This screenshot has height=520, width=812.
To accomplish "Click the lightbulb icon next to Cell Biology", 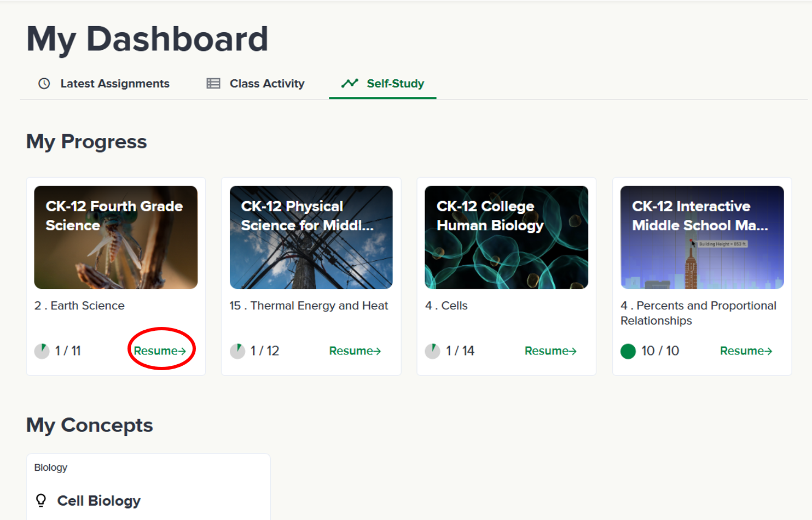I will (41, 500).
